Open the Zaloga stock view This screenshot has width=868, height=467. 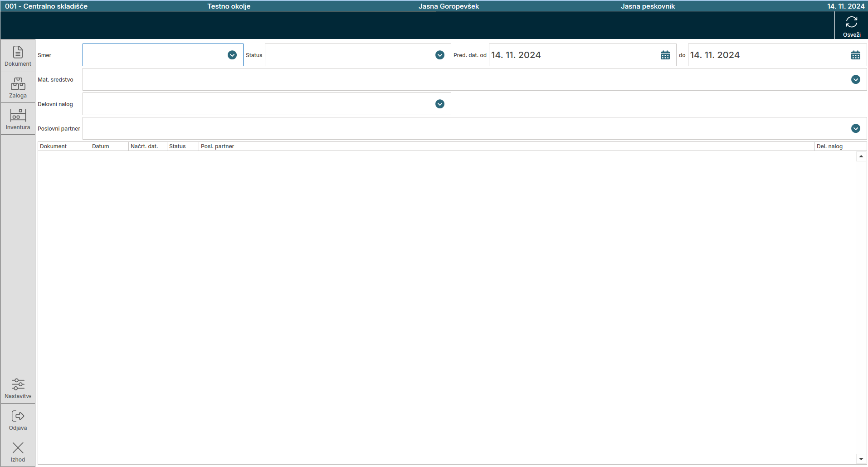(x=18, y=88)
